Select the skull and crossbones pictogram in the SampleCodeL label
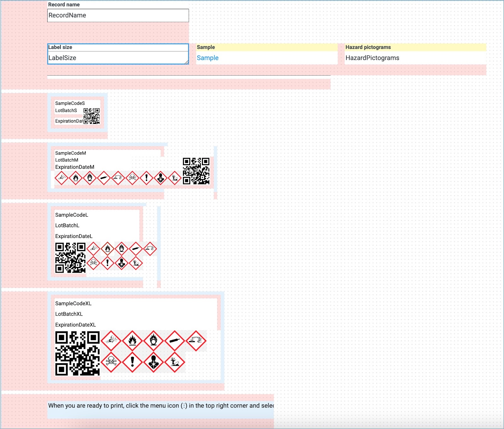The height and width of the screenshot is (429, 504). pos(93,263)
